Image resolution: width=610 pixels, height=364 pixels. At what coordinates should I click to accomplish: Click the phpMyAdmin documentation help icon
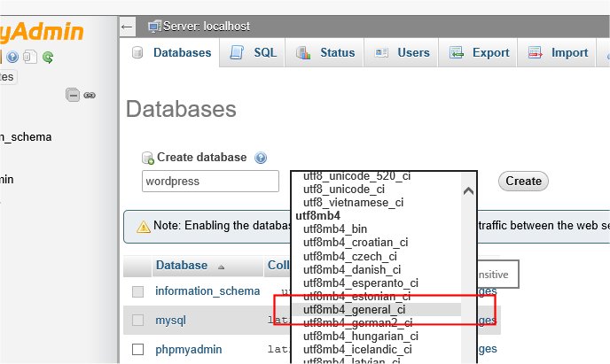[x=12, y=58]
